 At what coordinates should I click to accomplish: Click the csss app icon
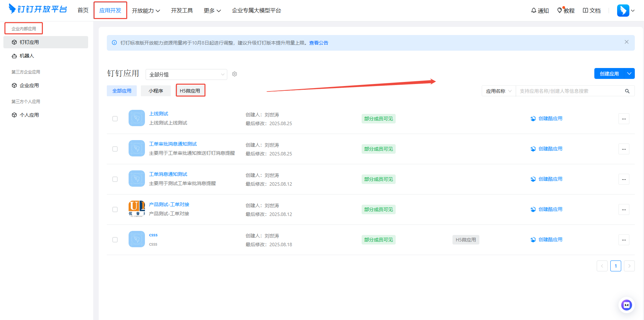point(137,239)
